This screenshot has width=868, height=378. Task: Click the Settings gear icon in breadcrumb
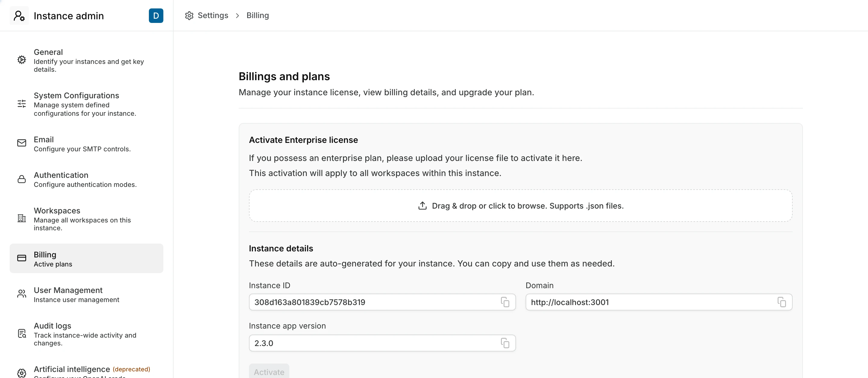point(189,15)
